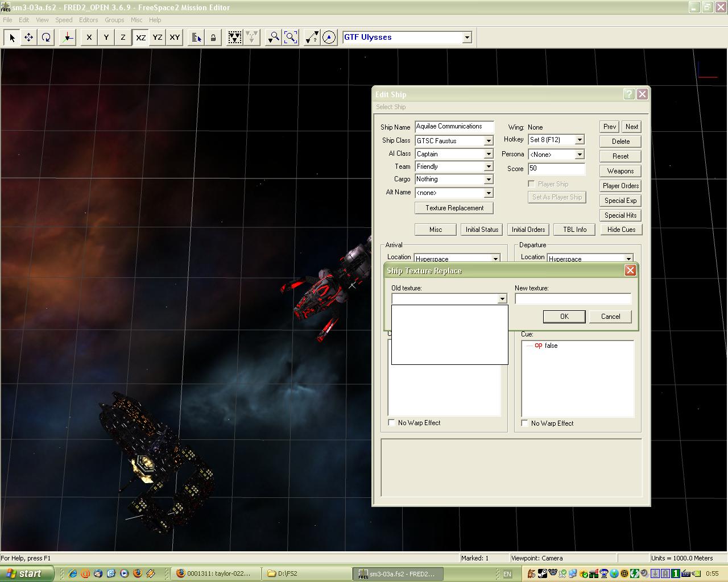Open the GTF Ulysses ship class dropdown
This screenshot has height=582, width=728.
(467, 38)
